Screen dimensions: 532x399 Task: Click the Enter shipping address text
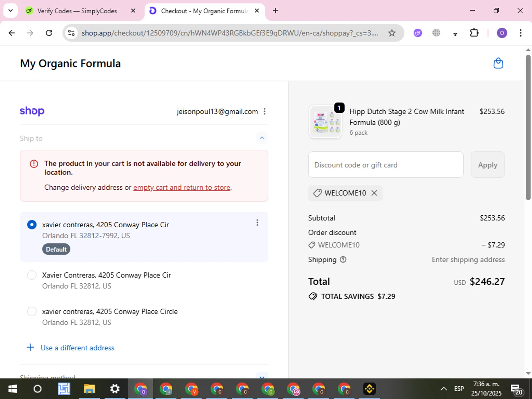[468, 260]
